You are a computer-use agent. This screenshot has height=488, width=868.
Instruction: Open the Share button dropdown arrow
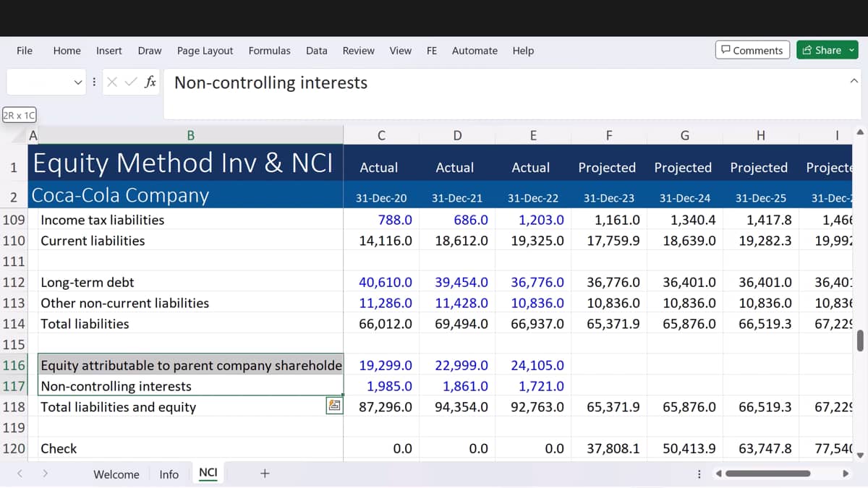[851, 50]
